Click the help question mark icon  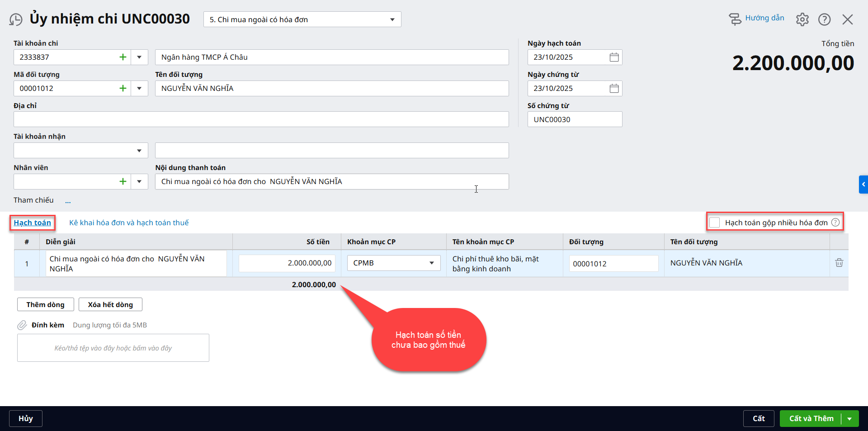[x=824, y=19]
